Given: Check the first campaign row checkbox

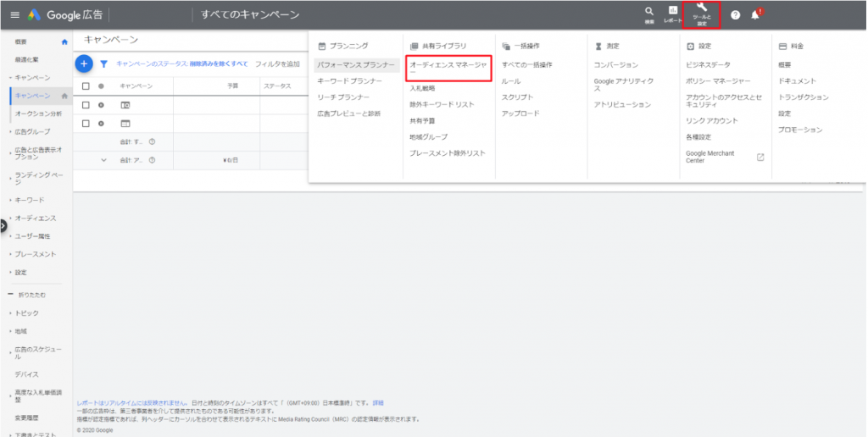Looking at the screenshot, I should (86, 105).
